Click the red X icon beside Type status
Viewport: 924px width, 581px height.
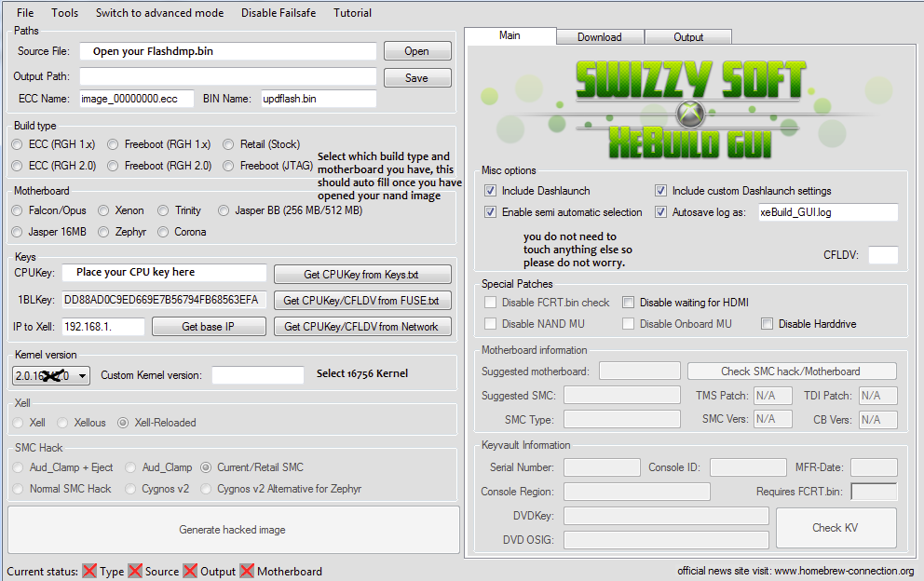89,571
